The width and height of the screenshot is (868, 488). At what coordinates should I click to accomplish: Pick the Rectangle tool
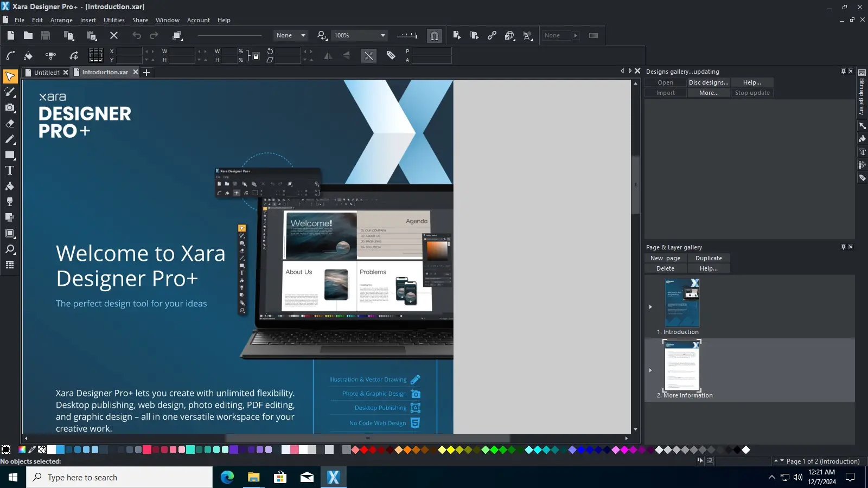click(10, 155)
